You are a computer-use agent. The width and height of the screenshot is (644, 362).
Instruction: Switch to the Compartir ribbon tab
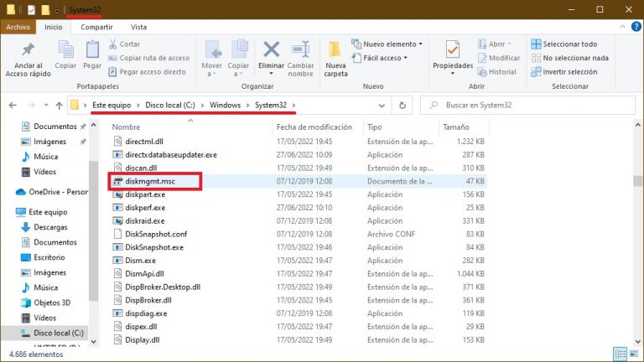coord(96,27)
